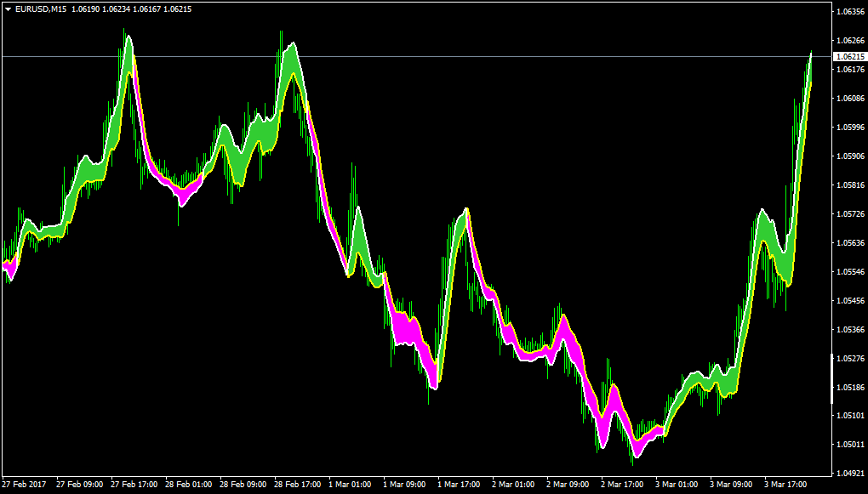Click the small triangle arrow beside EURUSD,M15

click(x=8, y=9)
